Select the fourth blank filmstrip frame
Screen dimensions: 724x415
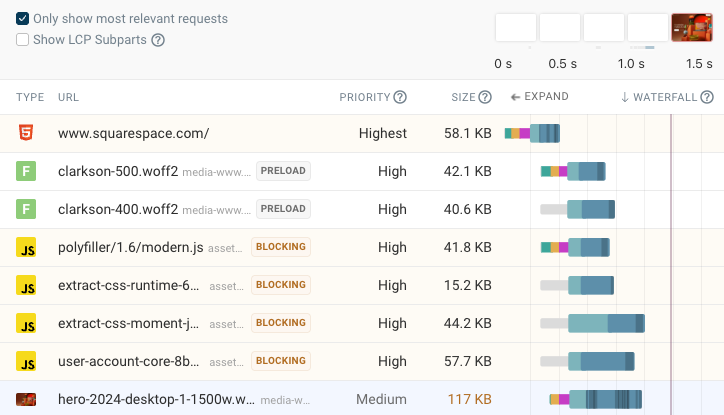click(648, 28)
